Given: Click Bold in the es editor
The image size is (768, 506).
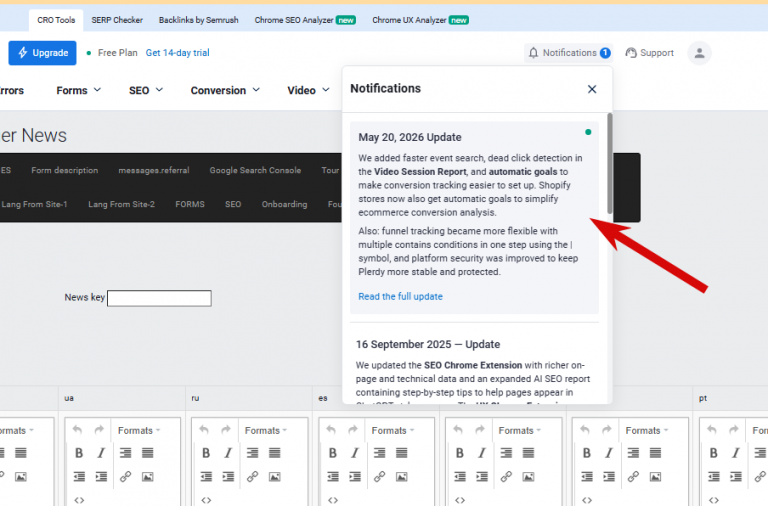Looking at the screenshot, I should pyautogui.click(x=333, y=453).
